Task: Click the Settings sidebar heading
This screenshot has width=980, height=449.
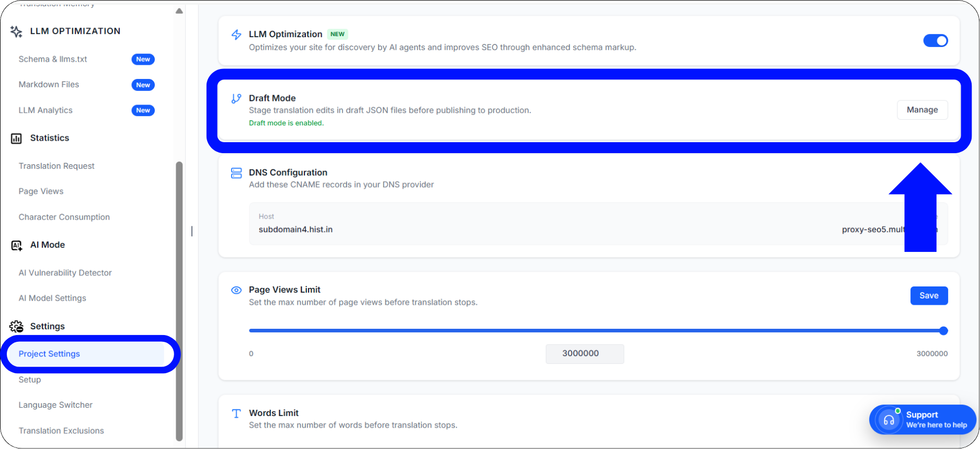Action: pyautogui.click(x=48, y=326)
